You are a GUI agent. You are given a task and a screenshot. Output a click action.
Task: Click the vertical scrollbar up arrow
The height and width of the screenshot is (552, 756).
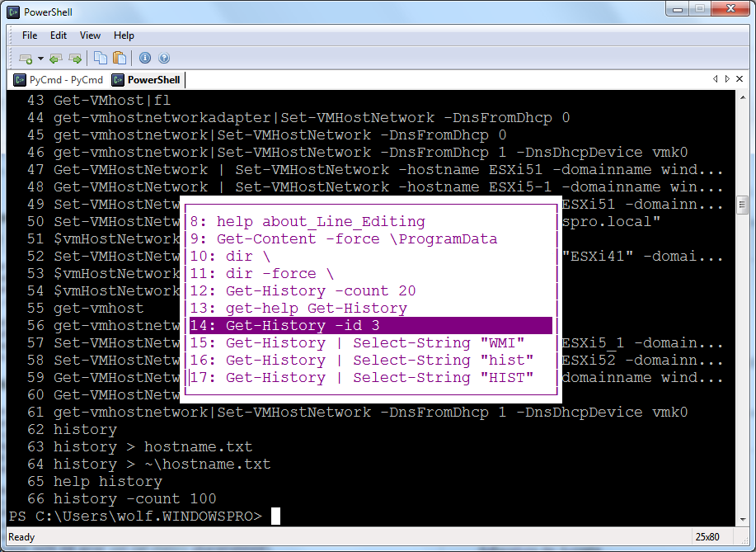point(742,98)
